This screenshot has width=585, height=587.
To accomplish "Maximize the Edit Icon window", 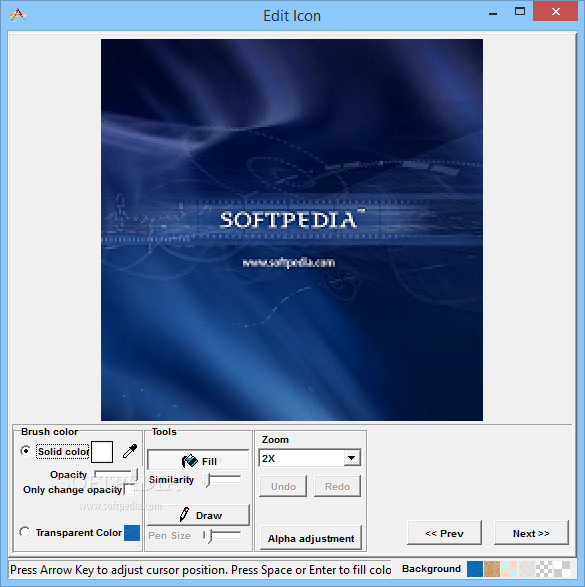I will [520, 11].
